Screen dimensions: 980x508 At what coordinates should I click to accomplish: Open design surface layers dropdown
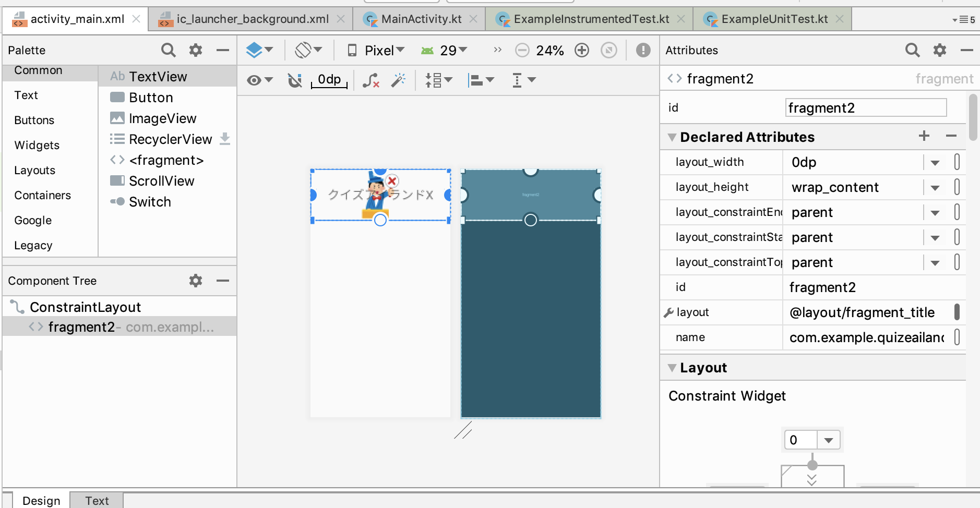click(259, 50)
